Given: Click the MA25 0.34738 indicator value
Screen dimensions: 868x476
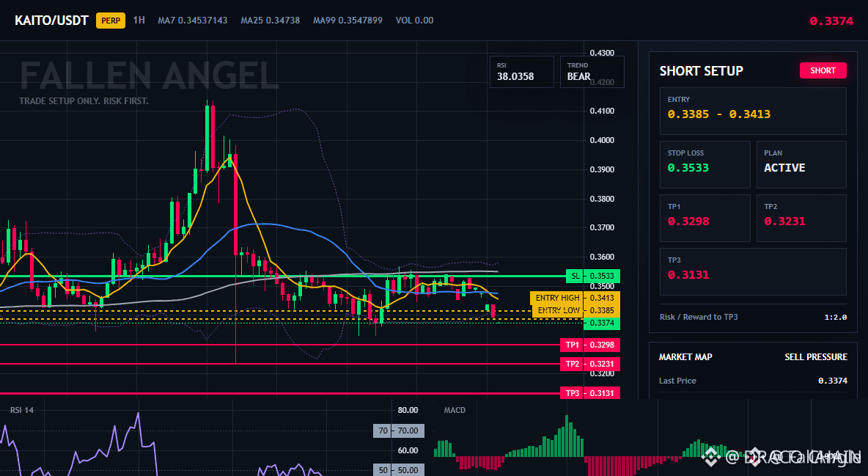Looking at the screenshot, I should (x=270, y=20).
